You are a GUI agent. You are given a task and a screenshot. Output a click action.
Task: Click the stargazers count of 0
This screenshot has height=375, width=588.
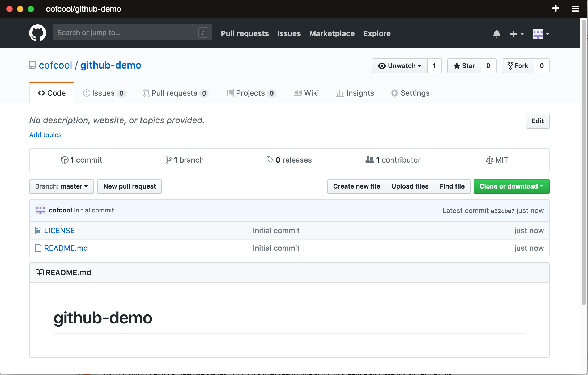(x=488, y=66)
